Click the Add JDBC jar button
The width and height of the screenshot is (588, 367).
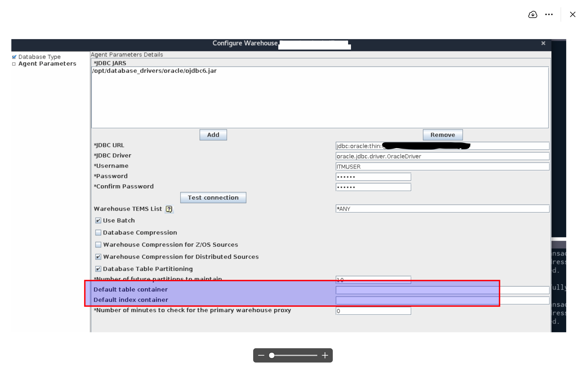coord(213,135)
